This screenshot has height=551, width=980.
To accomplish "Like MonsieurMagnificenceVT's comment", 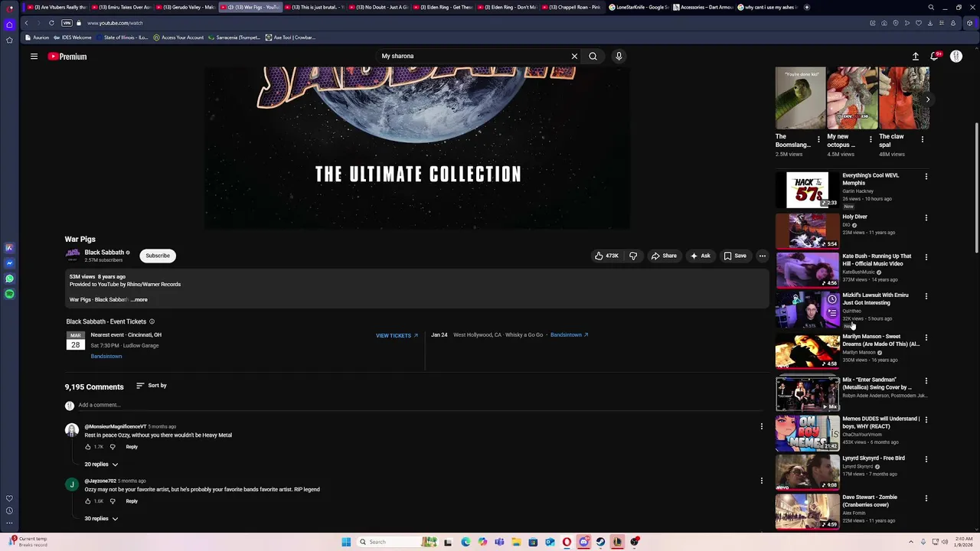I will [88, 447].
